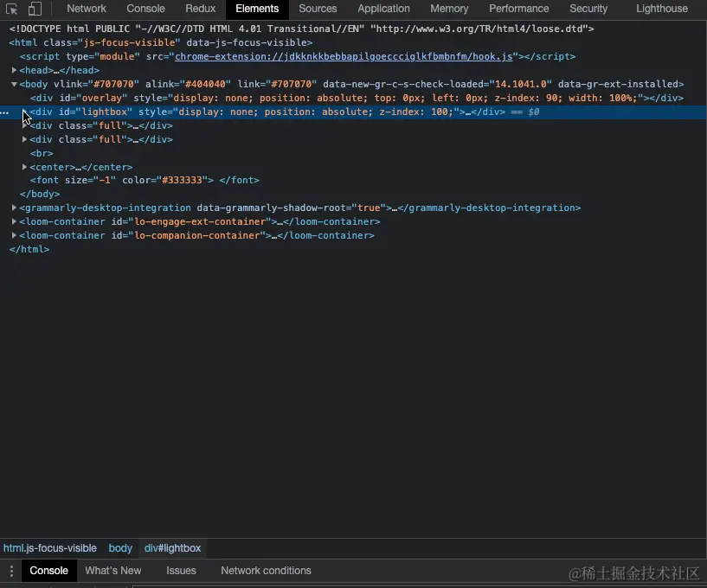Activate the inspect element picker icon
The image size is (707, 588).
point(11,9)
